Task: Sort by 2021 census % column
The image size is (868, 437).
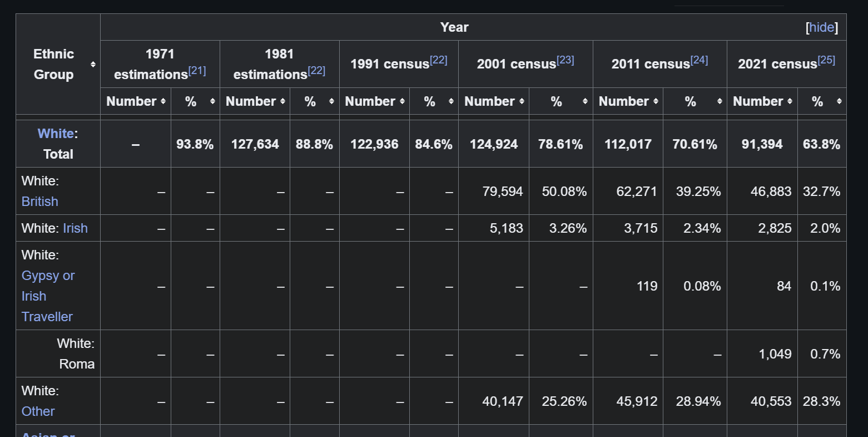Action: pyautogui.click(x=839, y=101)
